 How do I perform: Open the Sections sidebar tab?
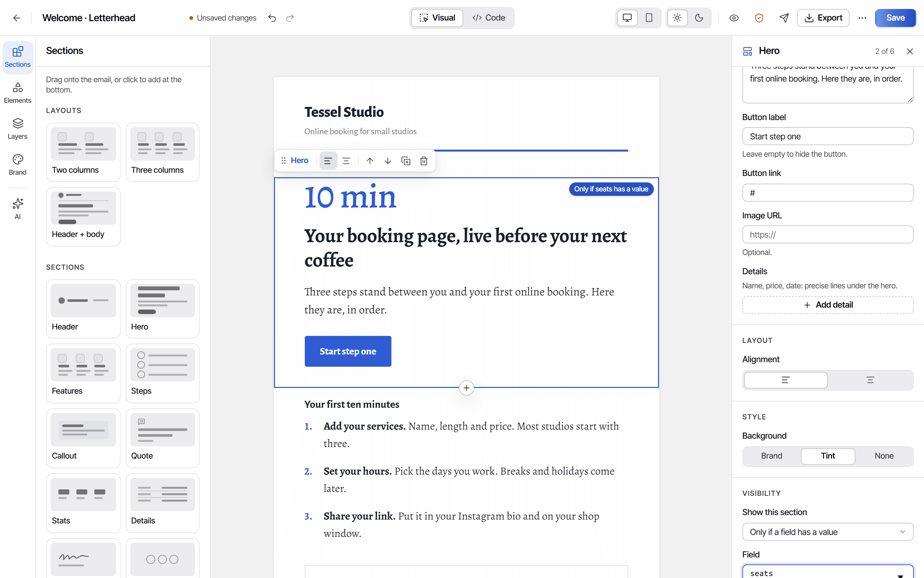click(18, 57)
